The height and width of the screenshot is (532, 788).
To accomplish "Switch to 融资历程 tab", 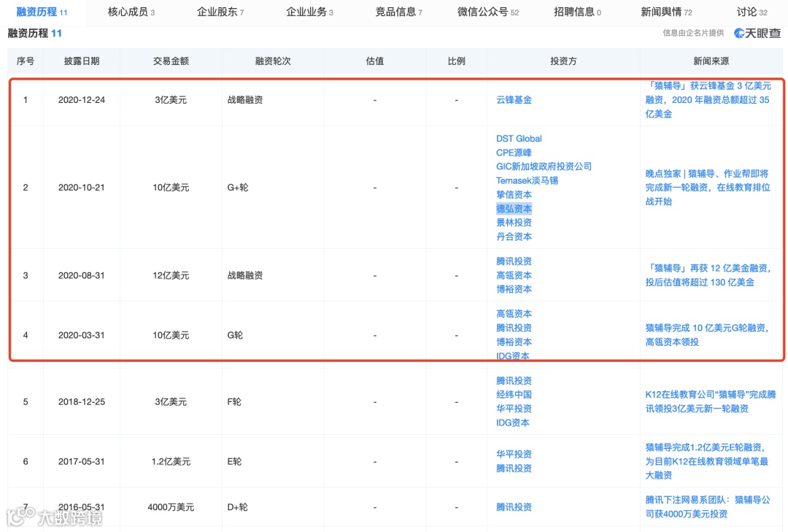I will 42,12.
